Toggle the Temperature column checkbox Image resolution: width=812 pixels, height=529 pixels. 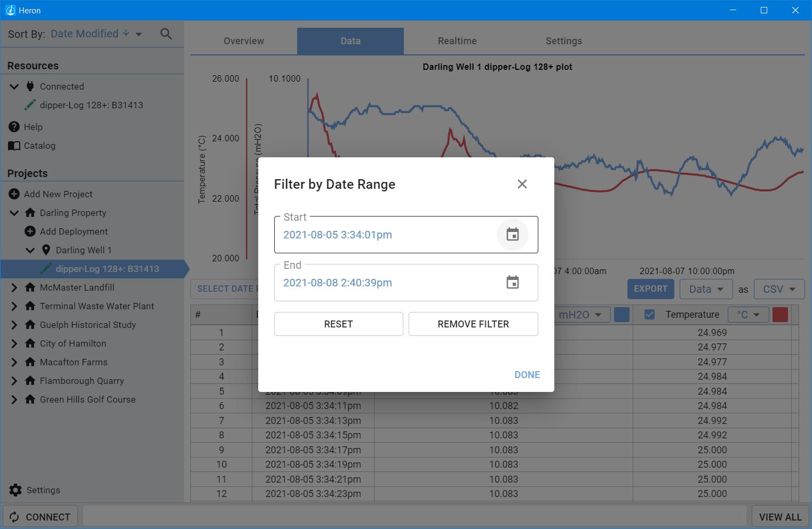click(649, 315)
